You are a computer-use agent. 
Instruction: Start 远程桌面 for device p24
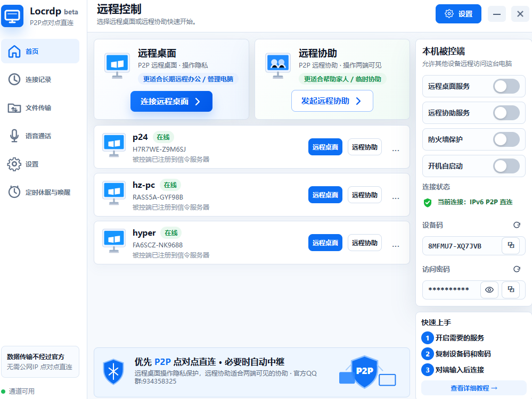[325, 147]
